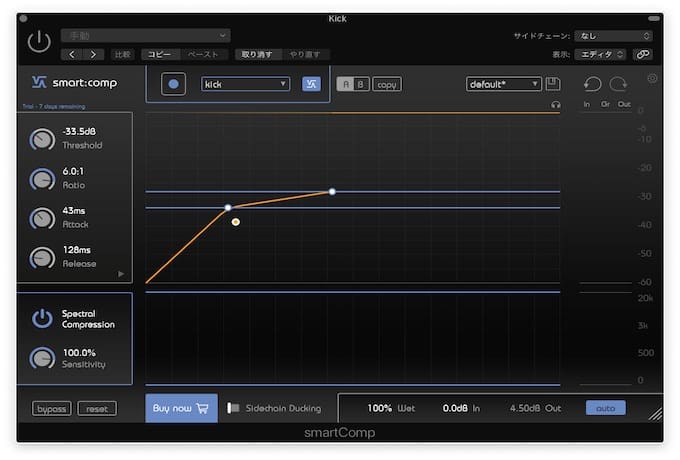
Task: Click the smart:comp logo button next to kick dropdown
Action: [x=311, y=84]
